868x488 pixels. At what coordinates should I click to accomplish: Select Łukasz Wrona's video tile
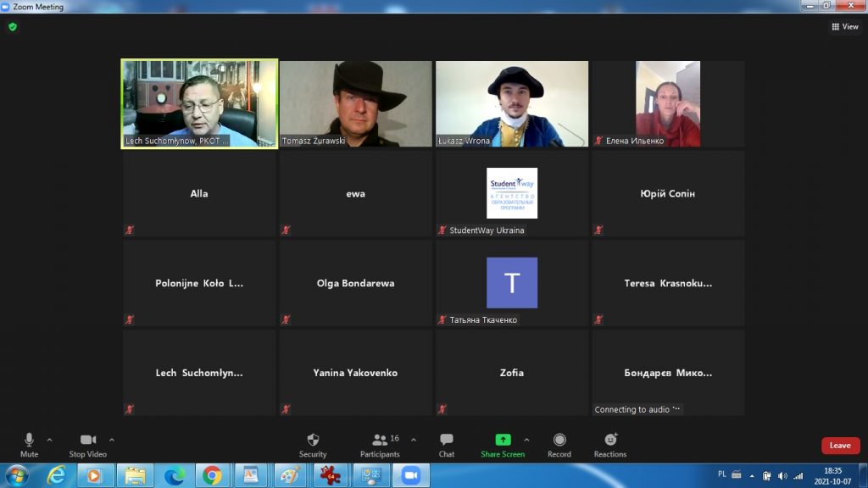pyautogui.click(x=512, y=103)
